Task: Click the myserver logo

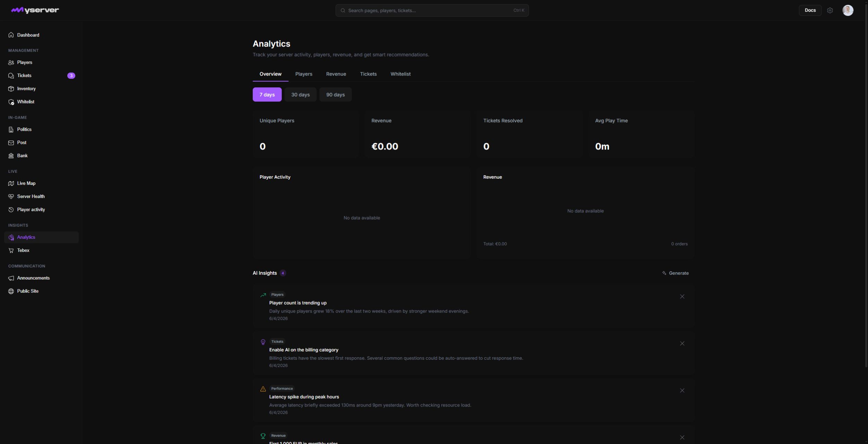Action: click(35, 10)
